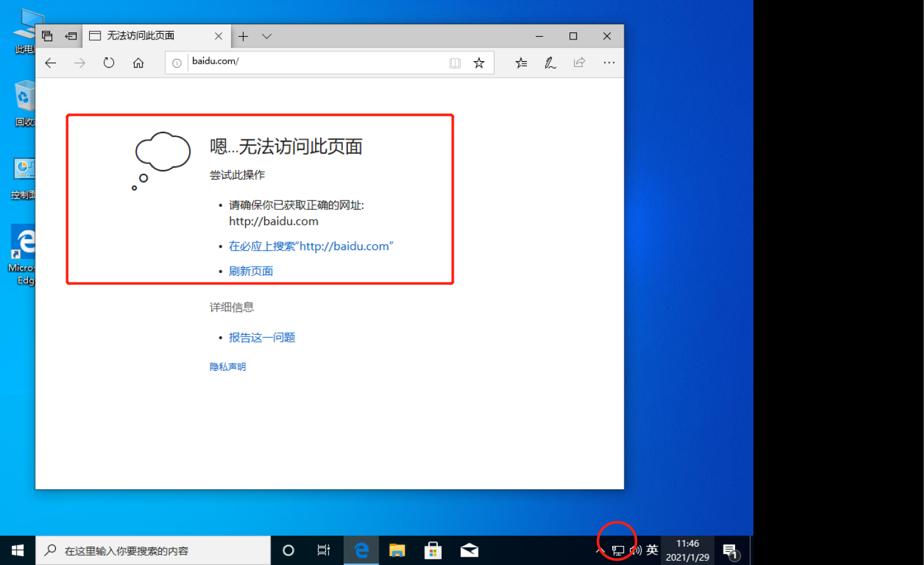Close the Edge browser window

[607, 36]
